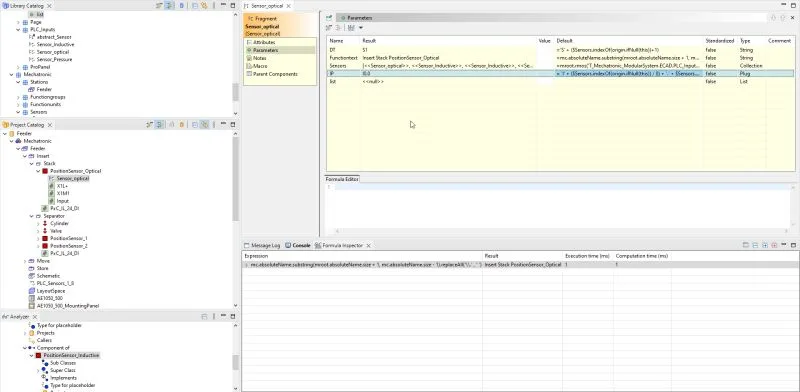Select Sensor_Inductive in Library Catalog tree
Screen dimensions: 800x392
point(55,44)
